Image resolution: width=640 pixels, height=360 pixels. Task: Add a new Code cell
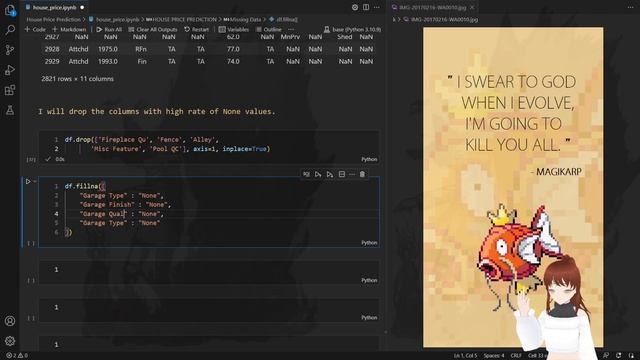pos(35,29)
